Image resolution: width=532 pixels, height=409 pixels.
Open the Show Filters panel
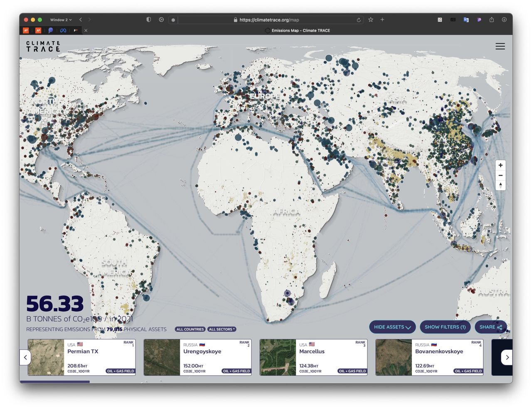[445, 327]
